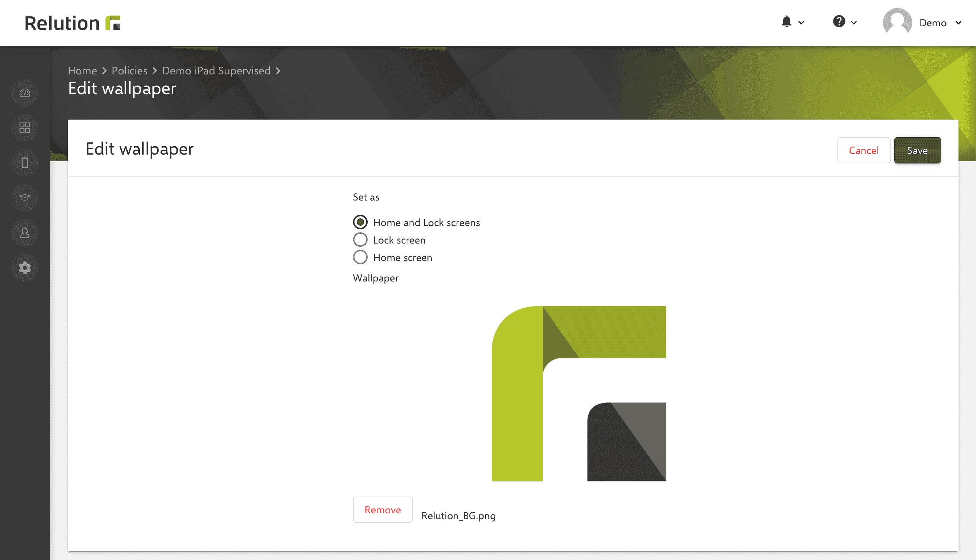
Task: Click the Relution dashboard home icon
Action: (25, 93)
